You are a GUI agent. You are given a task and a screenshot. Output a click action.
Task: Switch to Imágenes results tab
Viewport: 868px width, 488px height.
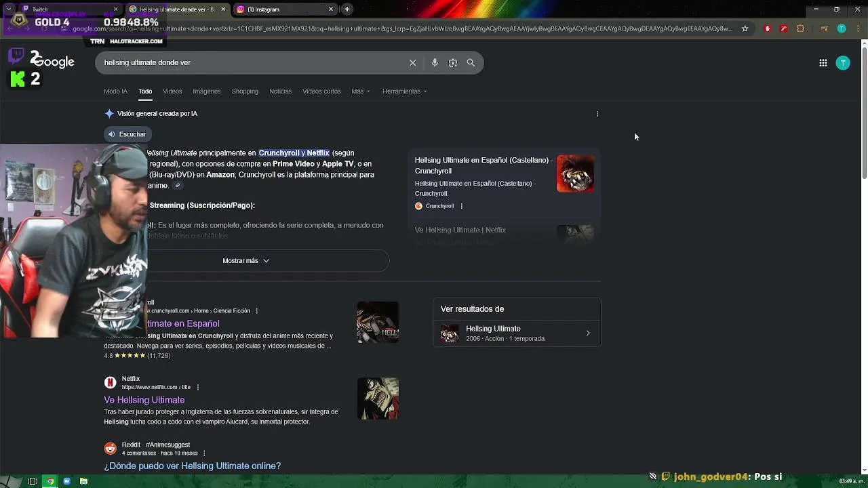click(x=207, y=91)
